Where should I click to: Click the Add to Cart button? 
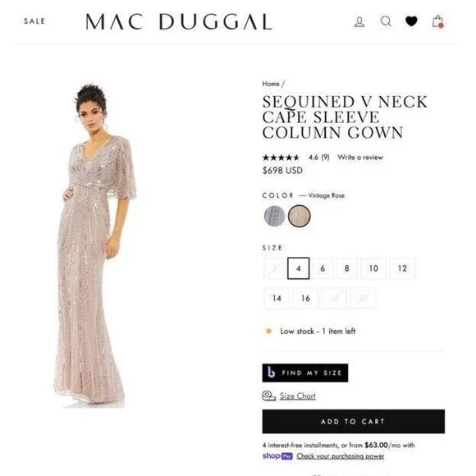[354, 421]
